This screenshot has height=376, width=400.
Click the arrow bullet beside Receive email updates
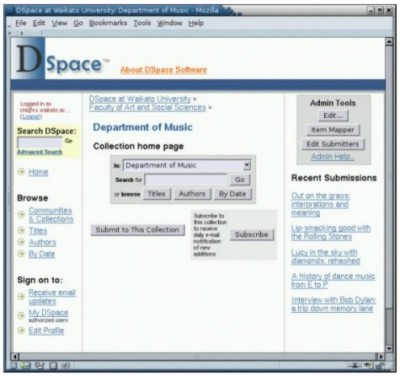click(21, 296)
